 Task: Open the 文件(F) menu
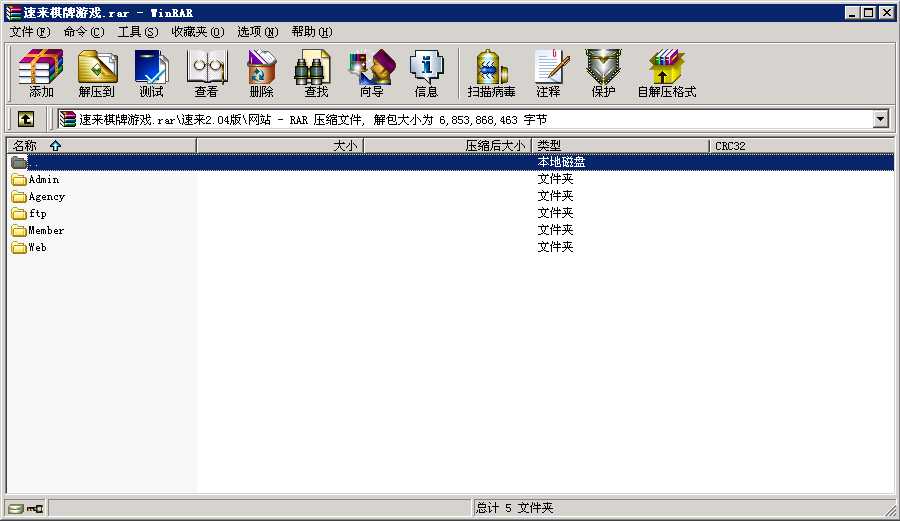(30, 32)
